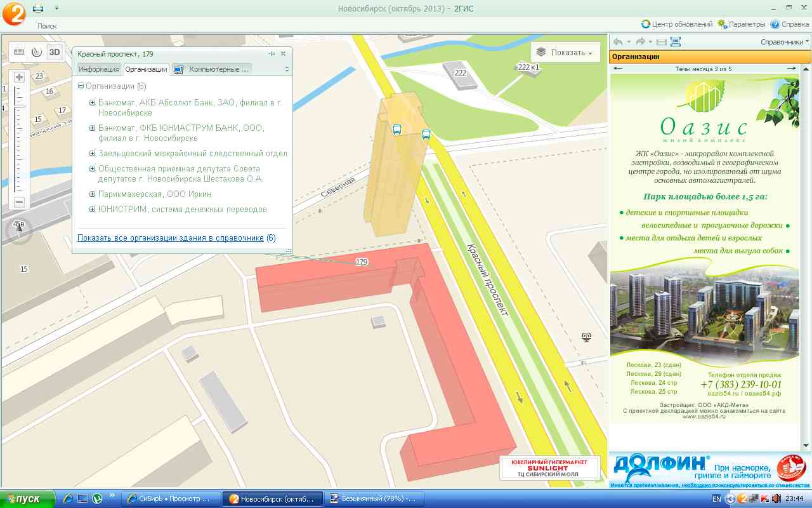Open the forward history dropdown arrow
This screenshot has height=508, width=812.
click(x=651, y=42)
